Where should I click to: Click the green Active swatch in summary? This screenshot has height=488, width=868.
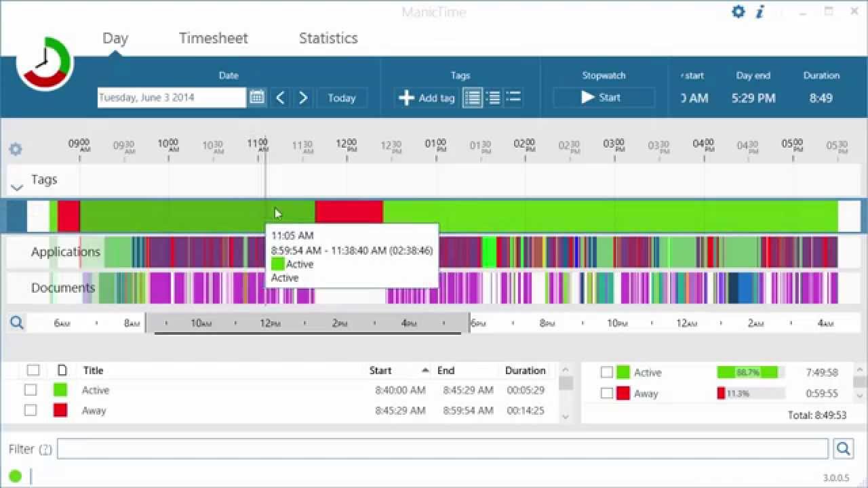(x=623, y=372)
